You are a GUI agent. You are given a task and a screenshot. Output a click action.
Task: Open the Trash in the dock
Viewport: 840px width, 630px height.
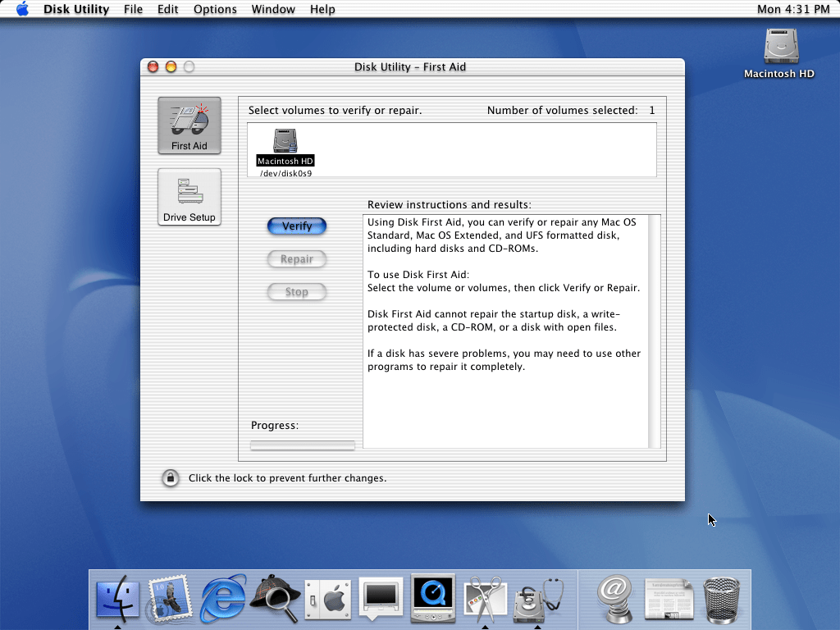click(722, 599)
